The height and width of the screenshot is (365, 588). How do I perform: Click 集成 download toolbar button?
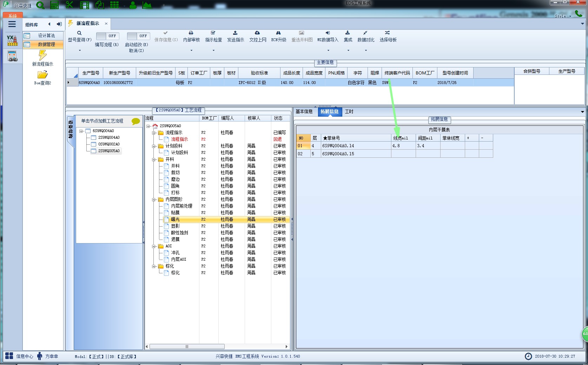pyautogui.click(x=348, y=36)
